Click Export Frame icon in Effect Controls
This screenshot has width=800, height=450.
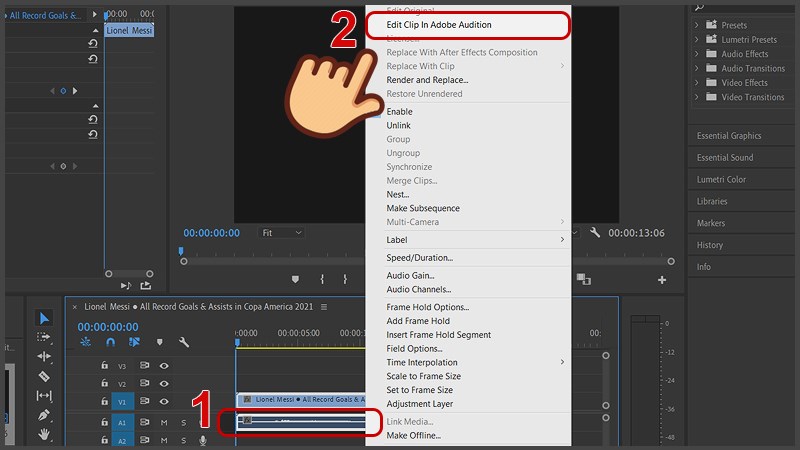click(x=145, y=286)
